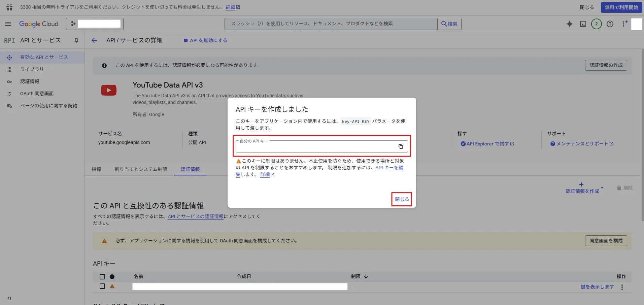Open the API key row three-dot actions menu
The width and height of the screenshot is (644, 305).
point(622,287)
